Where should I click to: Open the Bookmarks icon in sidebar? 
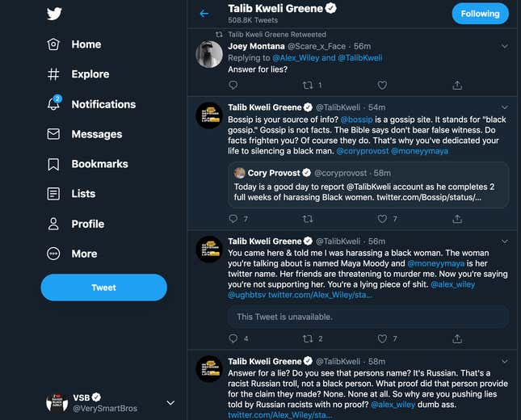pos(53,164)
